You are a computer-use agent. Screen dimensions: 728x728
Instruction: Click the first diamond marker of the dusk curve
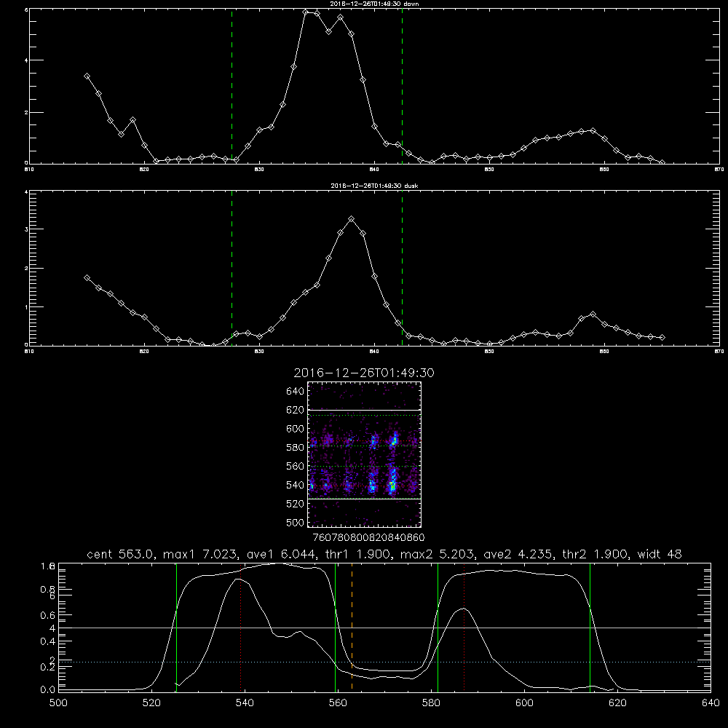(x=87, y=277)
